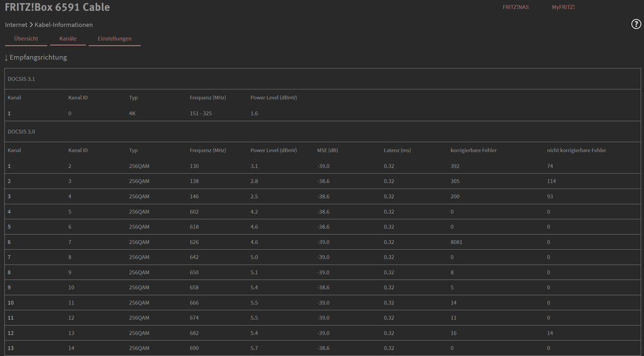
Task: Select frequency 690 cell
Action: pyautogui.click(x=194, y=348)
